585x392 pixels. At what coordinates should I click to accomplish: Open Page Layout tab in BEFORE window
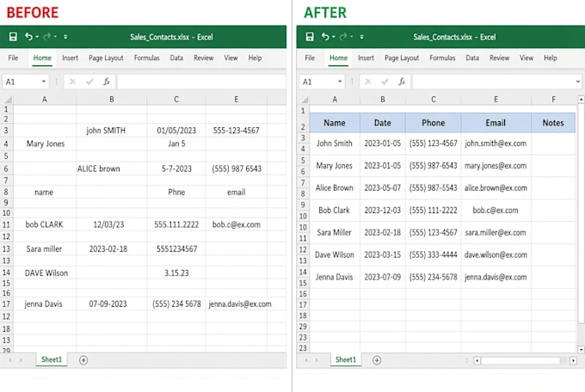106,58
